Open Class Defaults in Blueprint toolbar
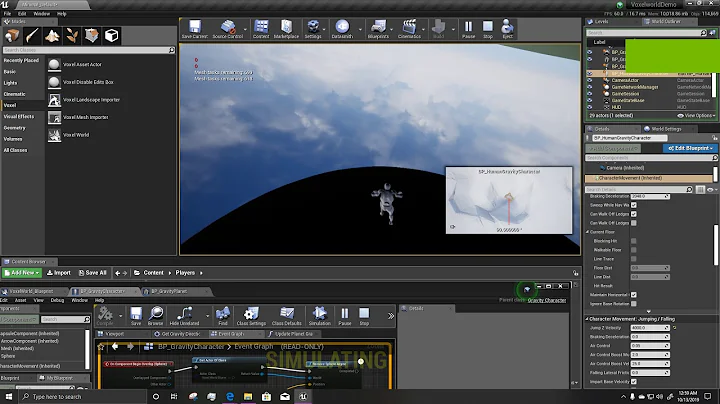The image size is (720, 404). (287, 316)
